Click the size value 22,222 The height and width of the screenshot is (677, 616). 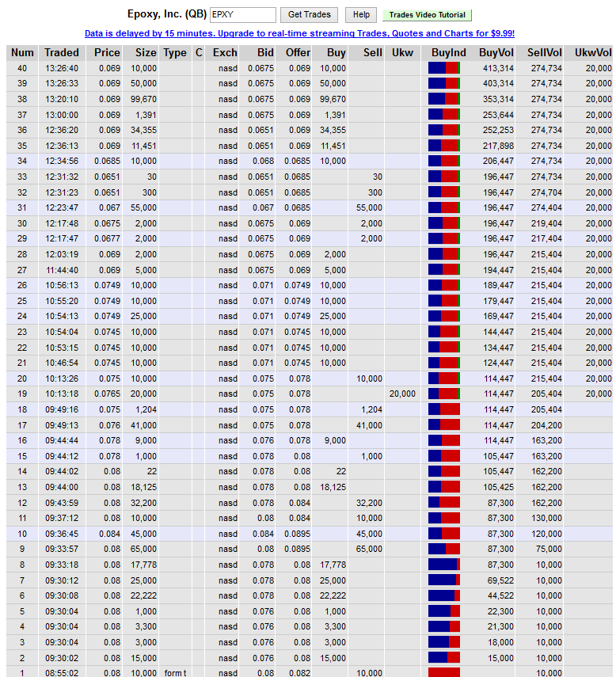coord(143,595)
